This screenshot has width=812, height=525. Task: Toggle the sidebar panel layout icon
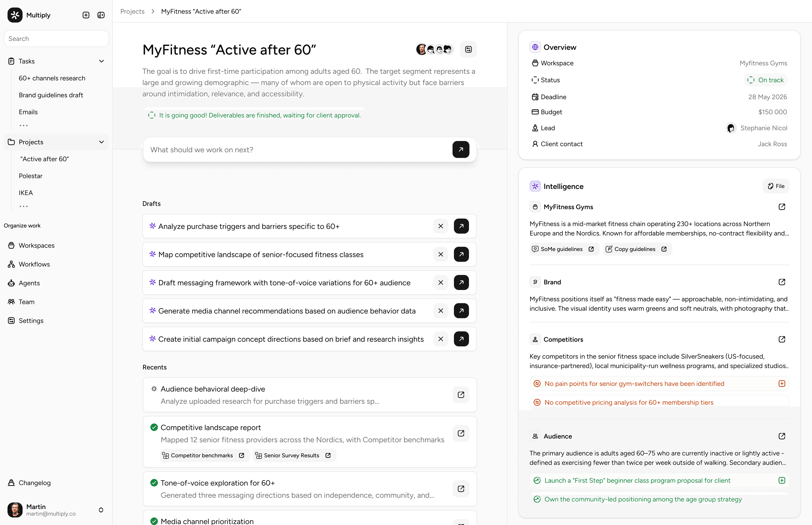101,15
